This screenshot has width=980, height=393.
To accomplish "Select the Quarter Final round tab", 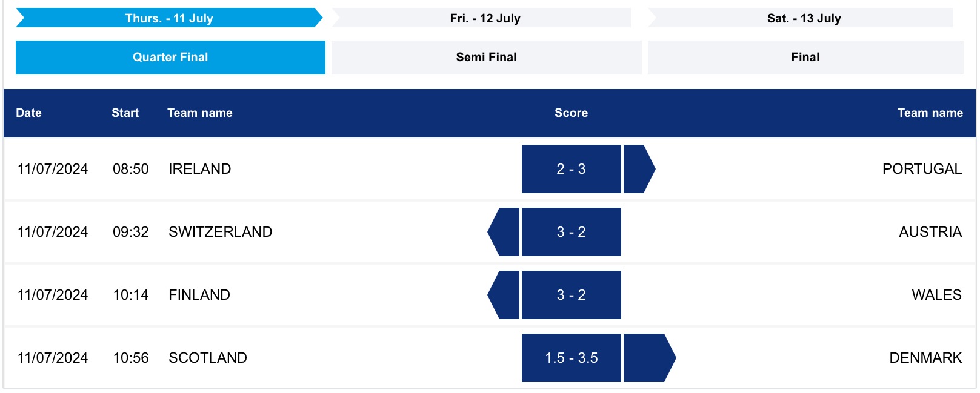I will pyautogui.click(x=170, y=58).
